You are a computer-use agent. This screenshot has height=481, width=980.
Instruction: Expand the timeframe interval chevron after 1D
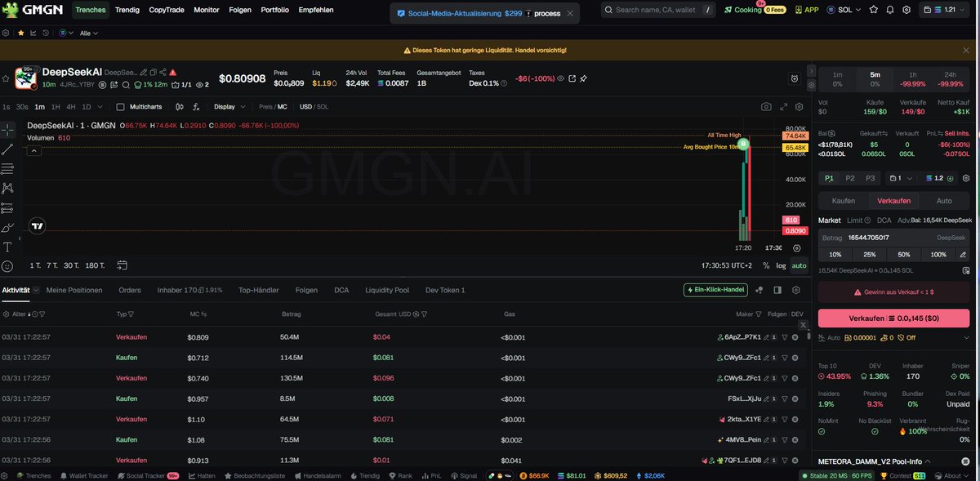(x=100, y=107)
